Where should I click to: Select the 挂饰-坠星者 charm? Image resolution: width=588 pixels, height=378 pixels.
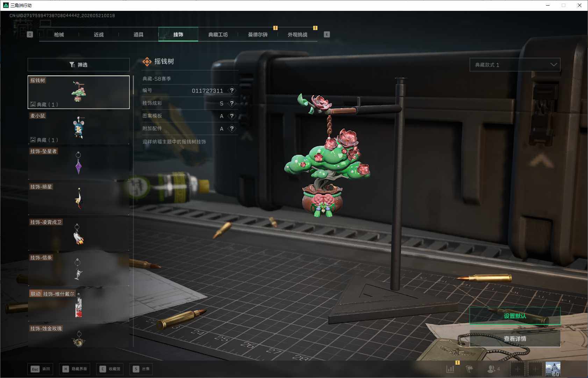79,163
